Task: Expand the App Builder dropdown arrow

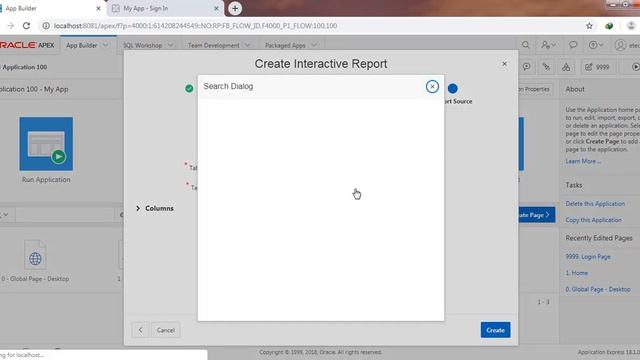Action: tap(106, 45)
